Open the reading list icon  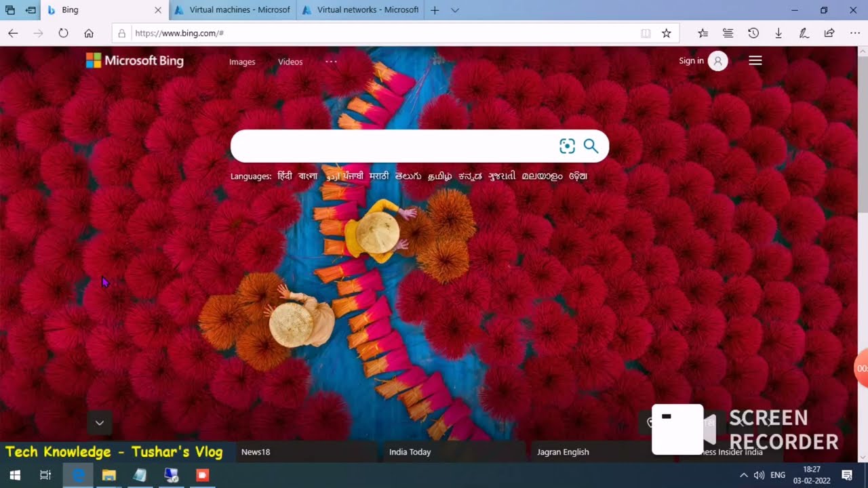[x=728, y=33]
